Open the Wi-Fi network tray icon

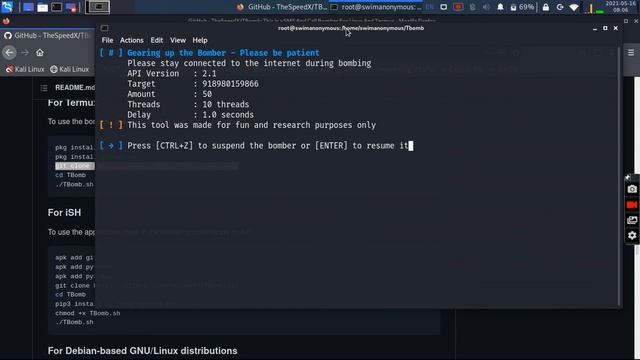coord(573,7)
